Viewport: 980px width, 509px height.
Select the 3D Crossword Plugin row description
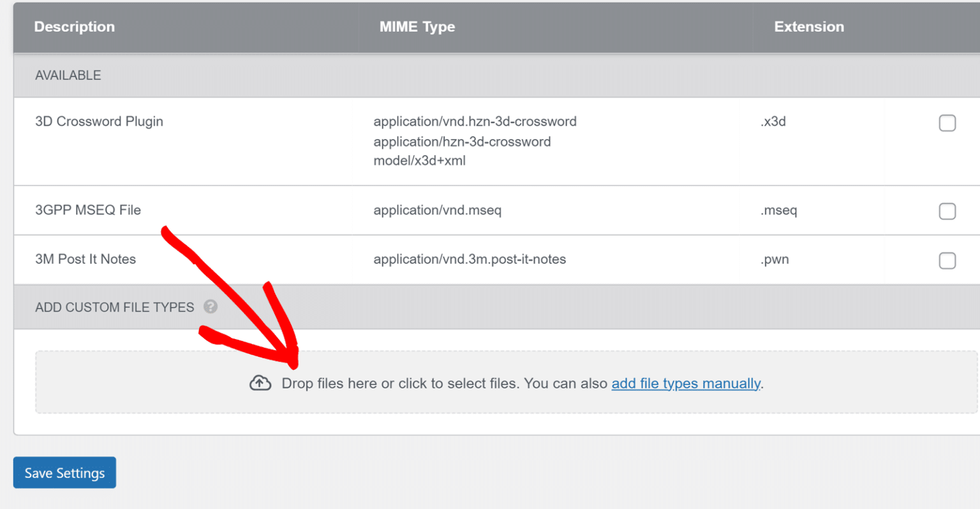click(x=99, y=121)
